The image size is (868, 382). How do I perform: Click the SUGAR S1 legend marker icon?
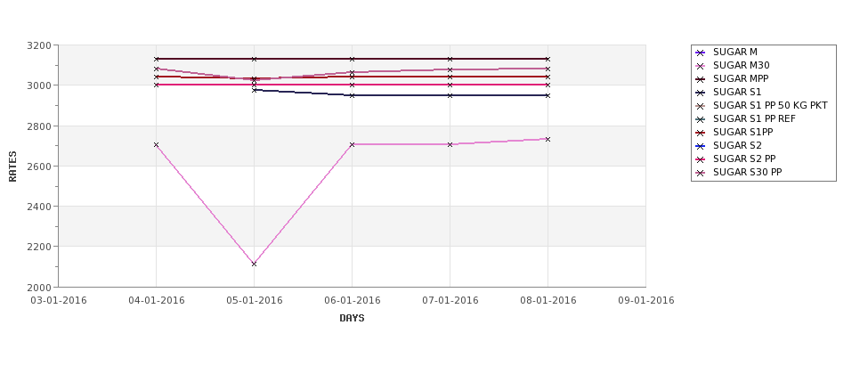pos(701,93)
